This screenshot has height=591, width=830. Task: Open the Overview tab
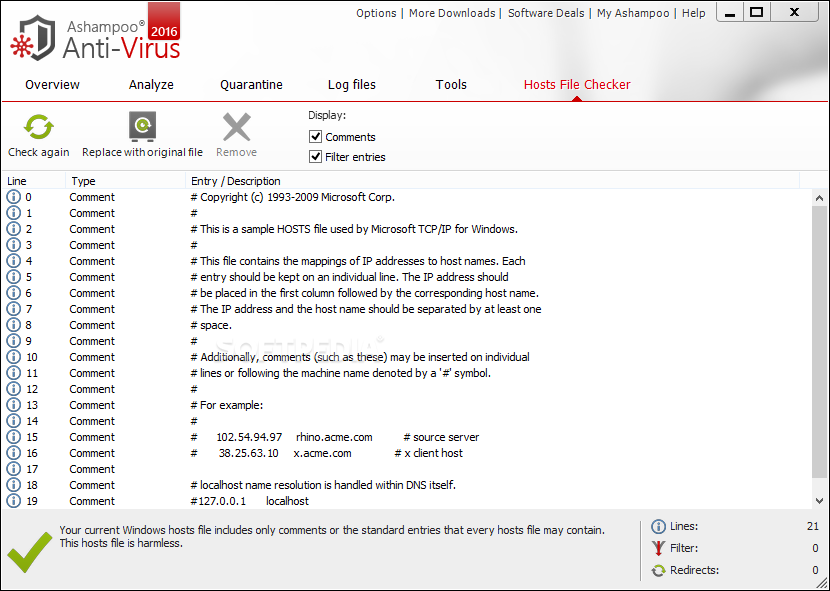[x=52, y=85]
